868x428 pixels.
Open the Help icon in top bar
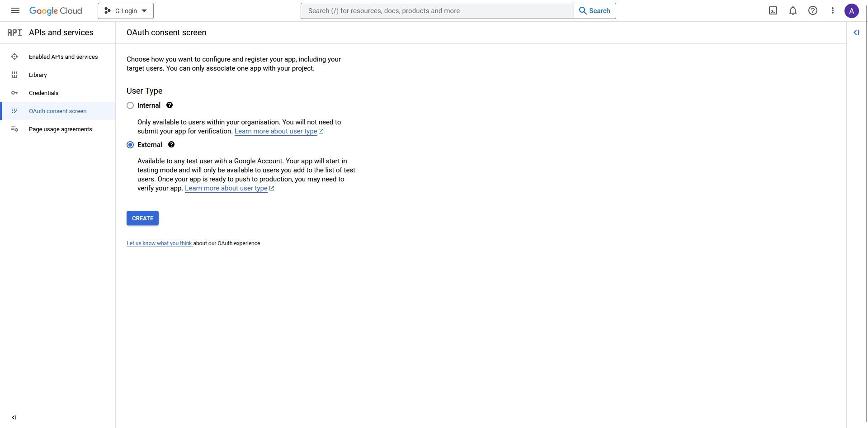[813, 10]
